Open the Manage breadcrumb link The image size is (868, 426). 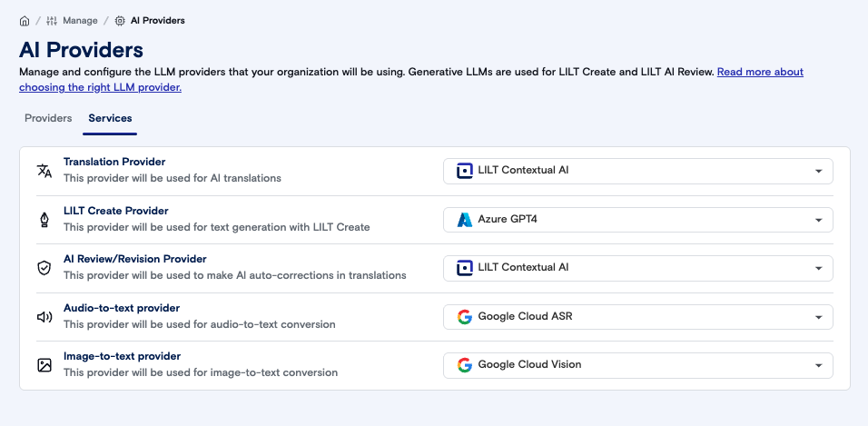[x=80, y=20]
